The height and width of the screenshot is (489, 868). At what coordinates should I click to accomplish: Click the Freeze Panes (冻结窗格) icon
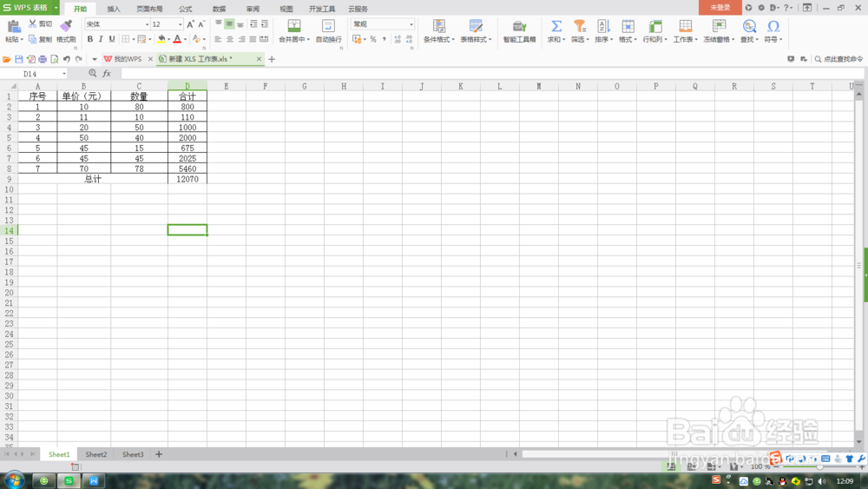tap(719, 26)
